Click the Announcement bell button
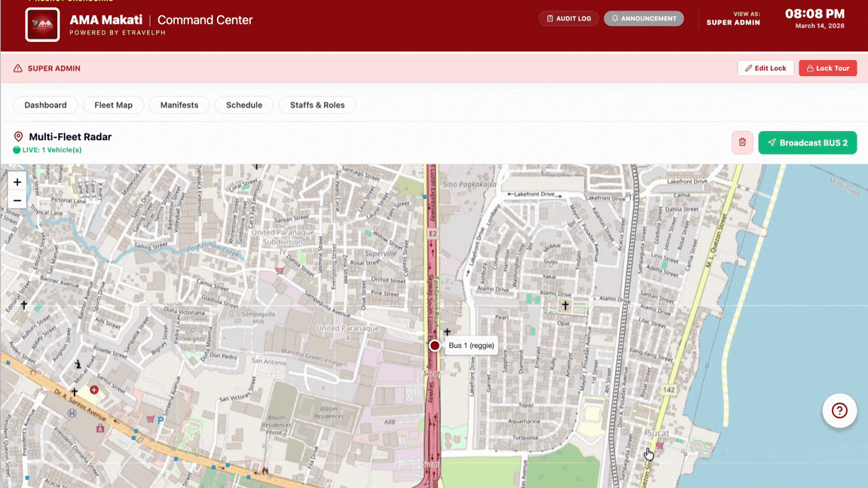 (643, 17)
